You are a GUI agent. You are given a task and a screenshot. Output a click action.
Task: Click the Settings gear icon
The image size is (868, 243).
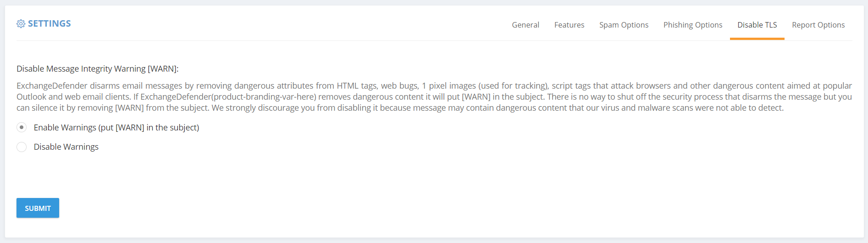[21, 24]
